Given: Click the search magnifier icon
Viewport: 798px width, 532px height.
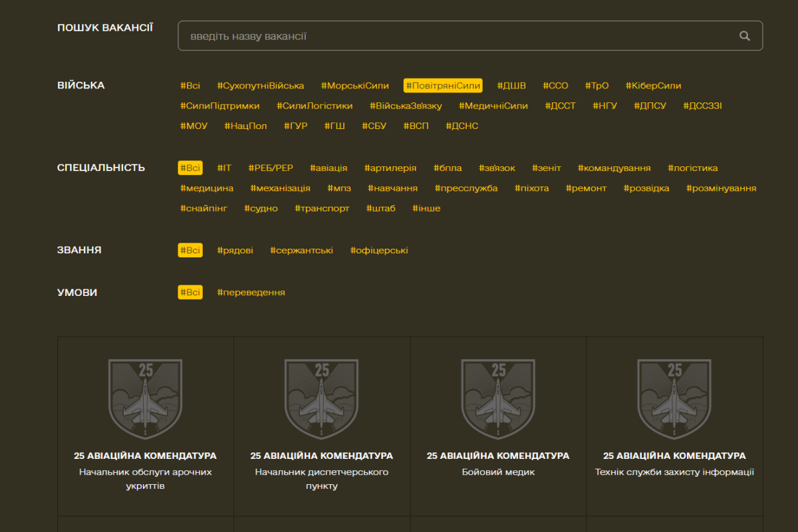Looking at the screenshot, I should pyautogui.click(x=744, y=36).
